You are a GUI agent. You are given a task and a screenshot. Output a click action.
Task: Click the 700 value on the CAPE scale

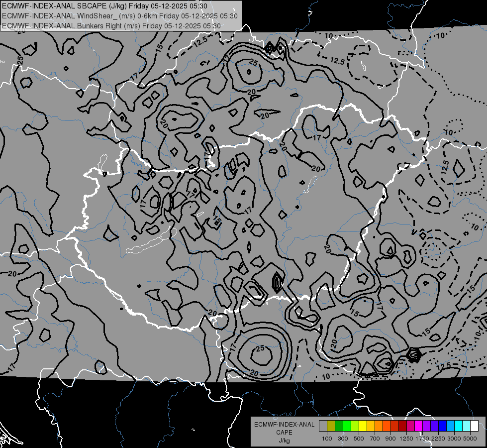375,439
